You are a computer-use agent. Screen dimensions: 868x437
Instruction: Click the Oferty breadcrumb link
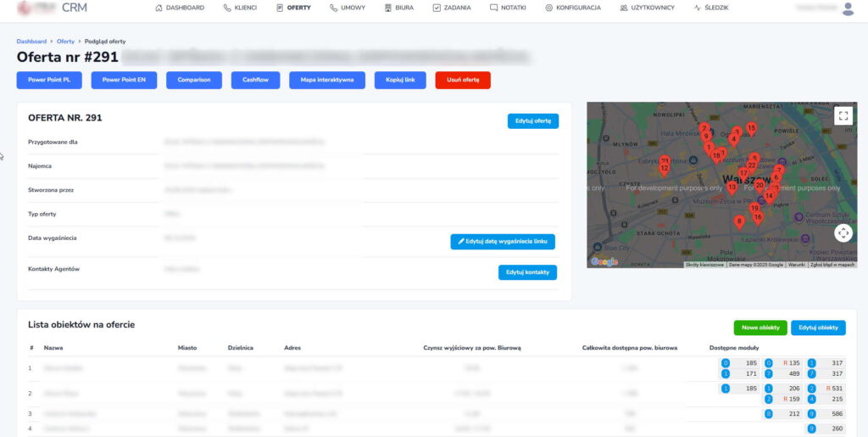(x=65, y=41)
